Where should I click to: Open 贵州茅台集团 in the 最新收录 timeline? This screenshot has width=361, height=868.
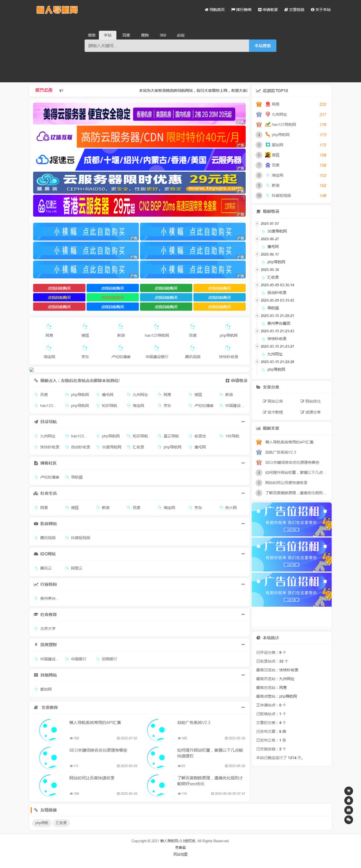pyautogui.click(x=278, y=324)
